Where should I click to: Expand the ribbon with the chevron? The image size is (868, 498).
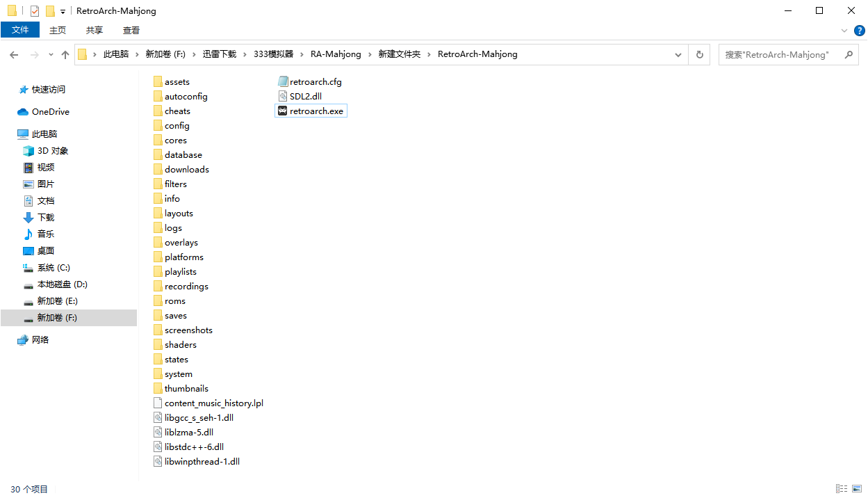click(844, 31)
